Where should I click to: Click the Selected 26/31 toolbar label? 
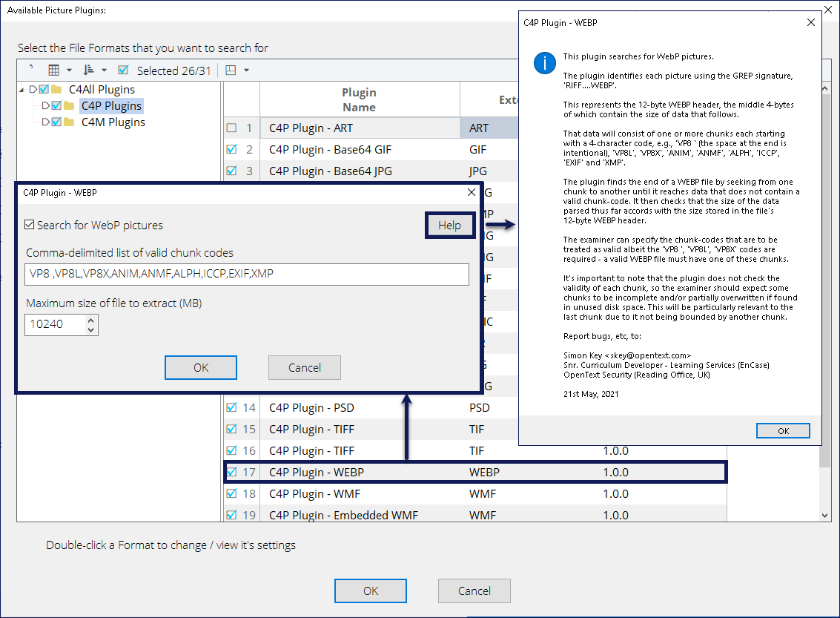tap(174, 70)
